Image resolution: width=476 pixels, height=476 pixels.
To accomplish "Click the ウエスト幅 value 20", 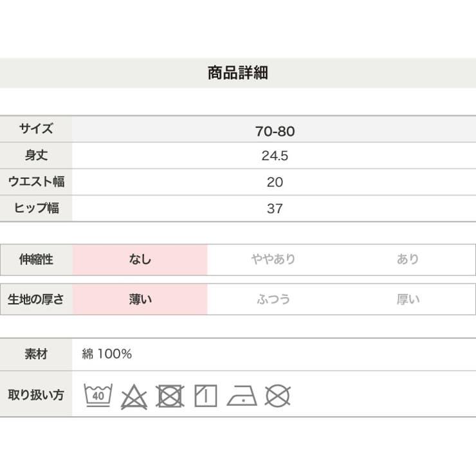I will click(275, 182).
